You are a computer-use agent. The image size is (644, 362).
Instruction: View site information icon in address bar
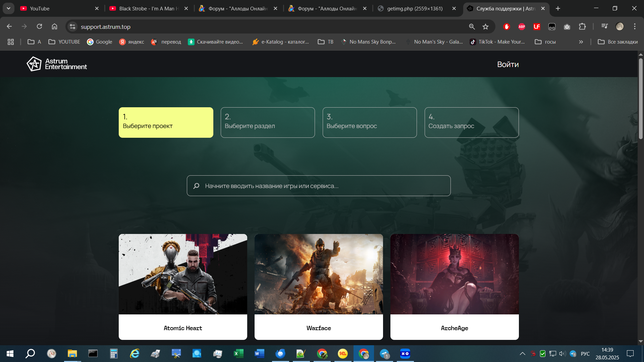click(72, 26)
